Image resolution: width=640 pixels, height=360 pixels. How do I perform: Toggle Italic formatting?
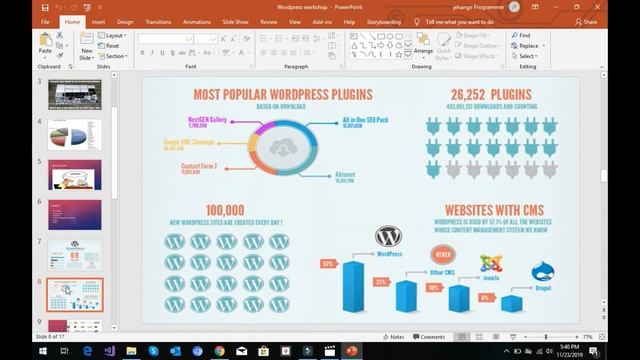pos(152,53)
